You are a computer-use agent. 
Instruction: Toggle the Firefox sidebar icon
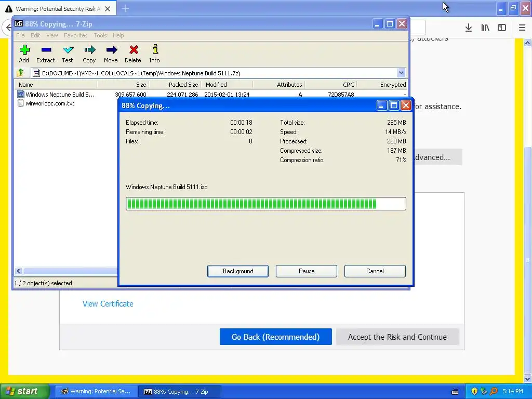point(502,28)
